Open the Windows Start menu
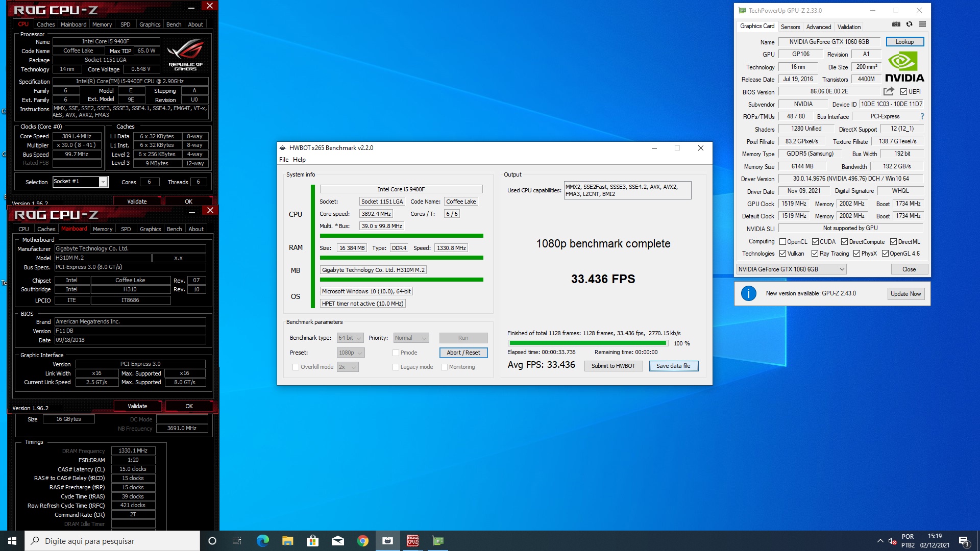 12,541
